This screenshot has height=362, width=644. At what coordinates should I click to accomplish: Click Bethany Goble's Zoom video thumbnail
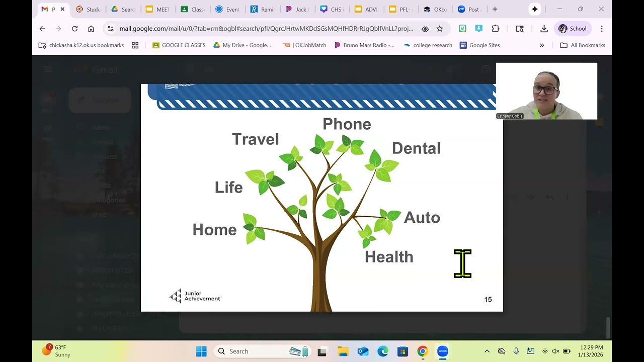[546, 91]
